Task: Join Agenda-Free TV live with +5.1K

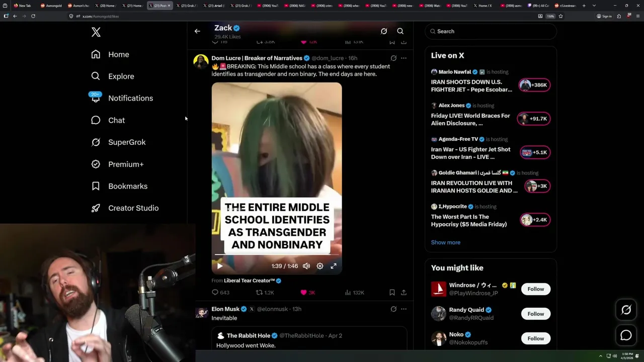Action: click(x=535, y=152)
